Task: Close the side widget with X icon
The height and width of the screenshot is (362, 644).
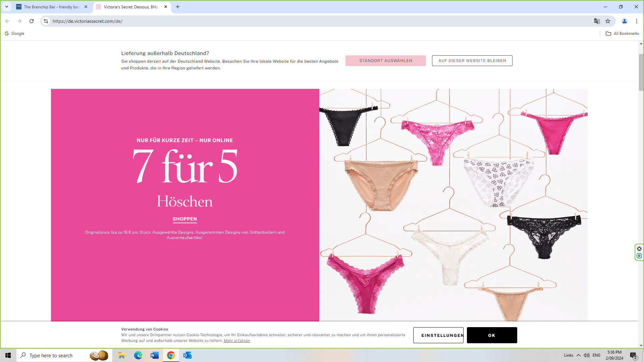Action: point(639,249)
